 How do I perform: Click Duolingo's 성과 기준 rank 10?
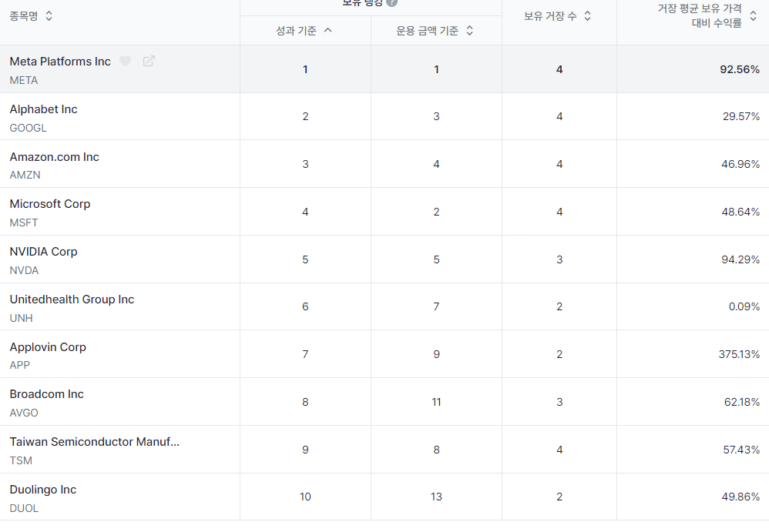pos(306,497)
